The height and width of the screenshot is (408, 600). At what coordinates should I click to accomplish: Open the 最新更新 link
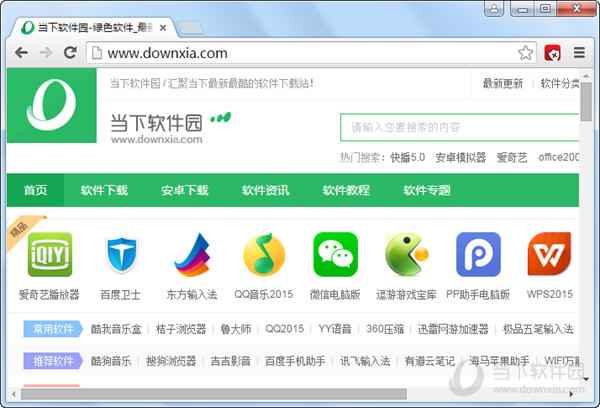[x=502, y=83]
